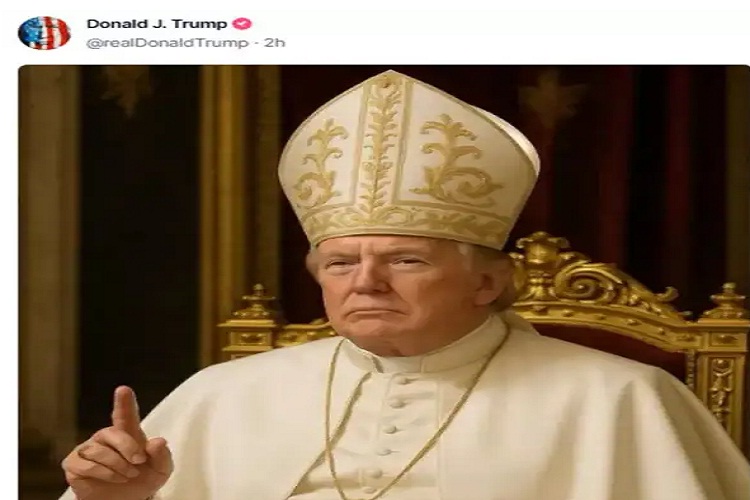Open the post's 2h timestamp
Image resolution: width=750 pixels, height=500 pixels.
tap(275, 43)
